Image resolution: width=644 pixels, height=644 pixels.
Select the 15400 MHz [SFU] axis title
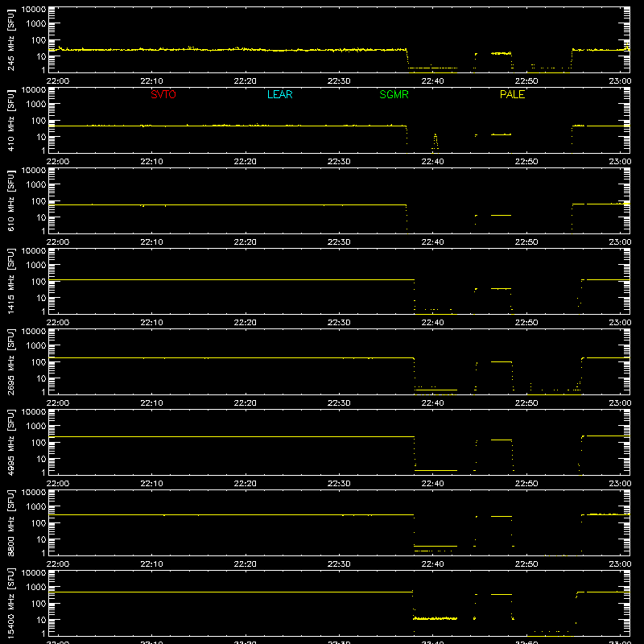click(x=11, y=603)
